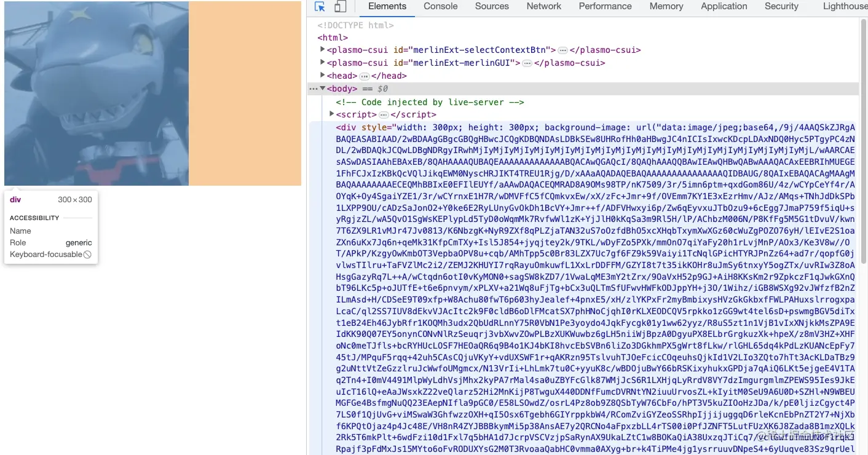868x455 pixels.
Task: Toggle the device toolbar icon
Action: click(340, 7)
